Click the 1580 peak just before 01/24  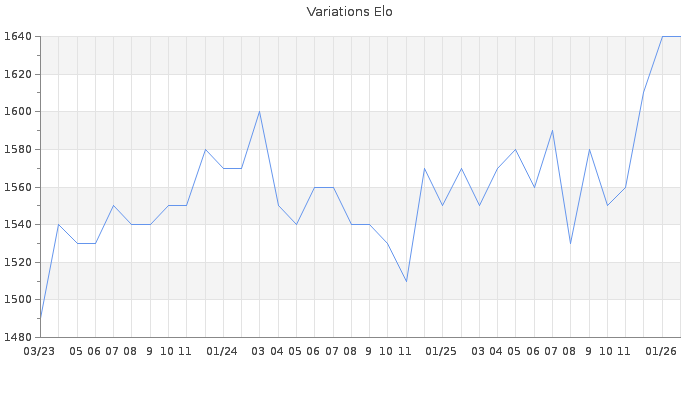[x=205, y=149]
